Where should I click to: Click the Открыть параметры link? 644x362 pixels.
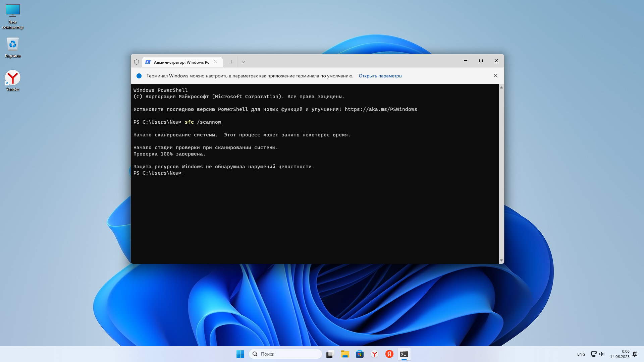pos(380,76)
